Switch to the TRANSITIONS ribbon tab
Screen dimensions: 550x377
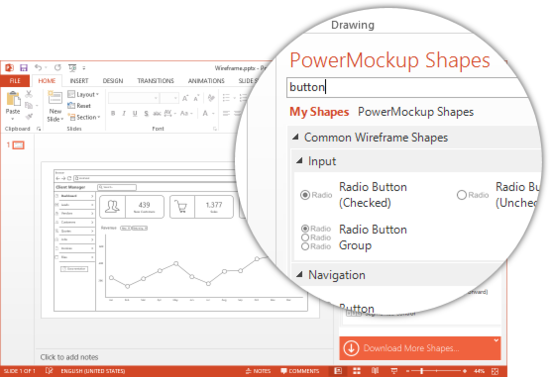[155, 81]
